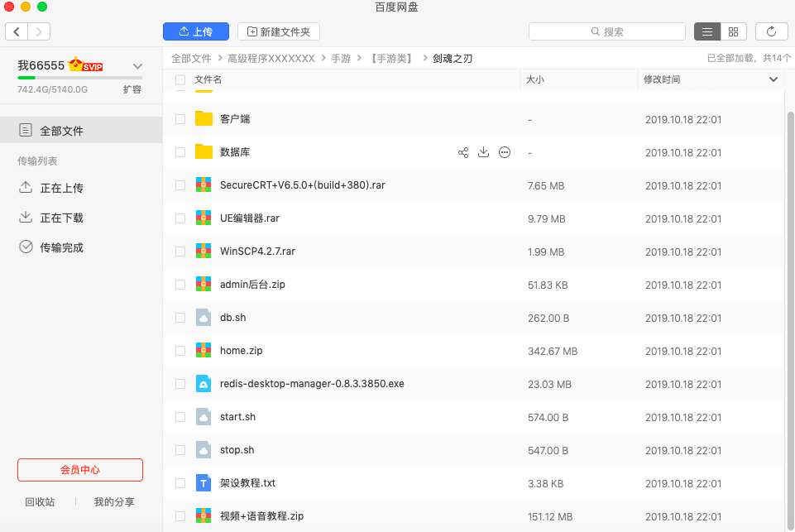
Task: Download the 数据库 folder via download icon
Action: tap(484, 152)
